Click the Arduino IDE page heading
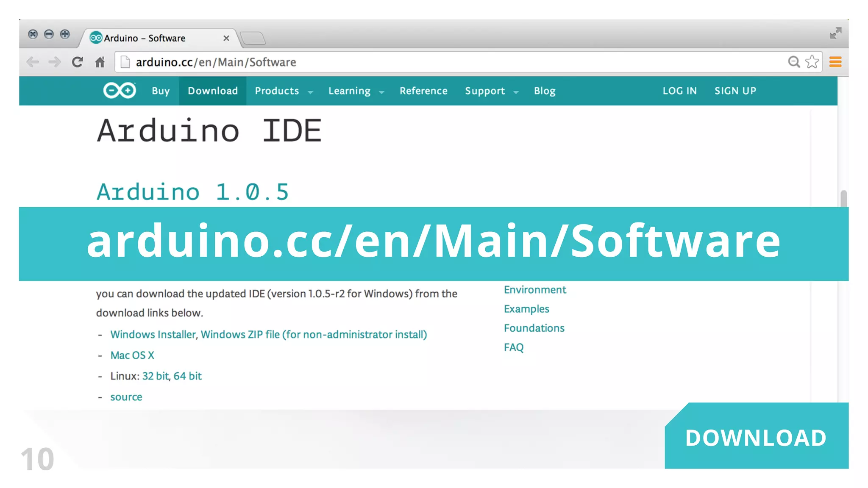 pos(209,130)
